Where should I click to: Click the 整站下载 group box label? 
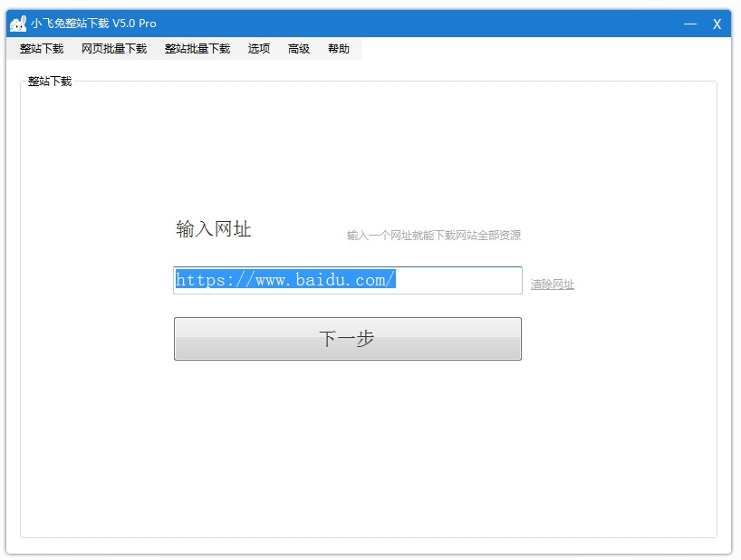50,82
